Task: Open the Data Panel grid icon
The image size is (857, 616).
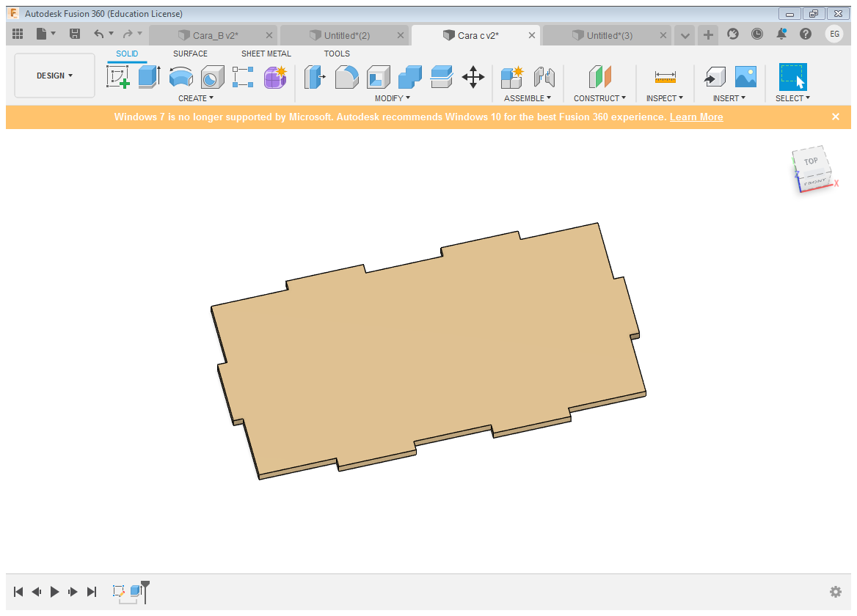Action: click(18, 34)
